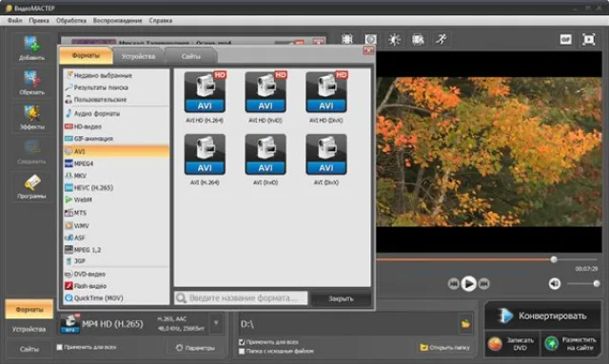This screenshot has height=364, width=609.
Task: Click the format name search field
Action: [x=241, y=298]
